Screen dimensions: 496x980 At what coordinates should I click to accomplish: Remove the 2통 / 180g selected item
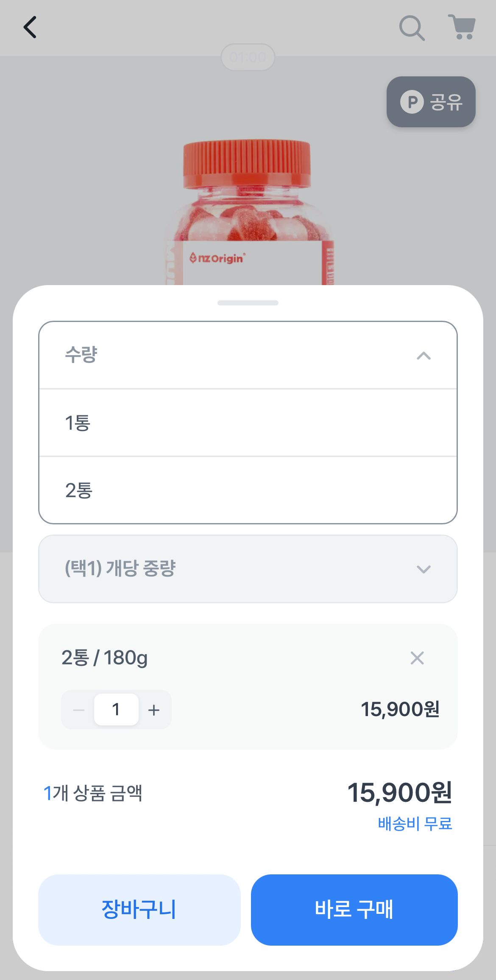pos(417,658)
